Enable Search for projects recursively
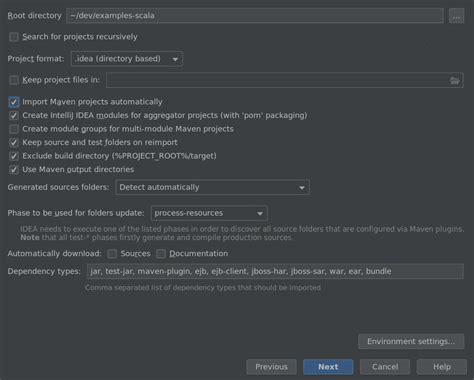Image resolution: width=474 pixels, height=380 pixels. pyautogui.click(x=14, y=37)
